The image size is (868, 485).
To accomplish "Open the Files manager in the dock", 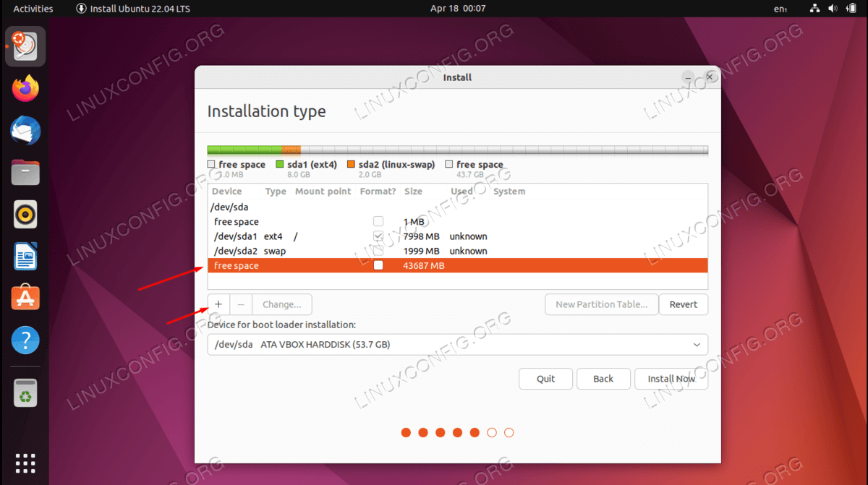I will coord(26,173).
